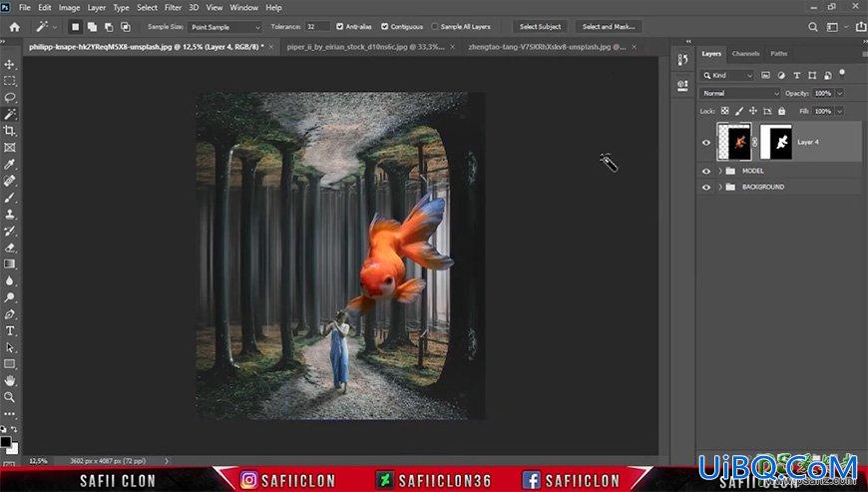Select the Blur tool
The width and height of the screenshot is (868, 492).
[x=9, y=280]
